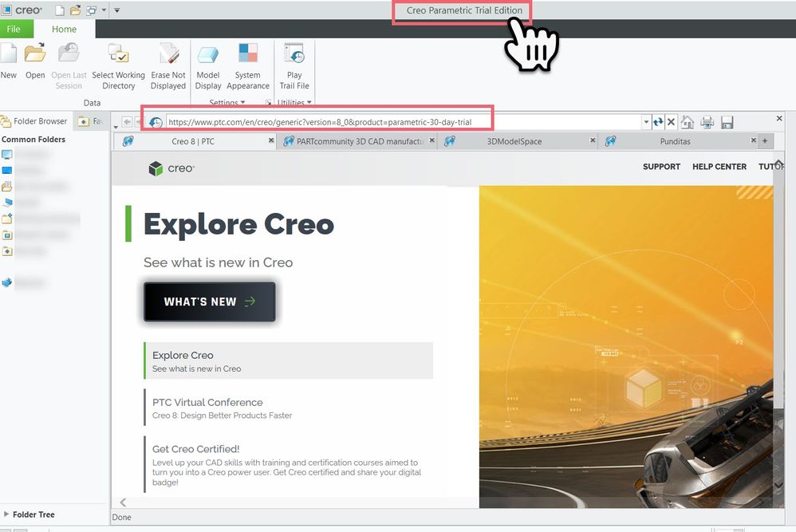Switch to the Favorites navigator tab
The width and height of the screenshot is (796, 532).
point(90,121)
